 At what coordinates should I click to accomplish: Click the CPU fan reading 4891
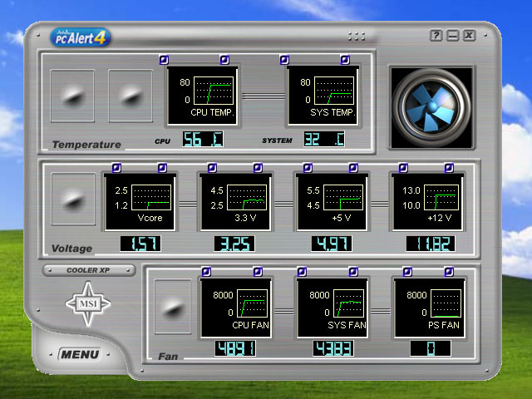[x=235, y=349]
